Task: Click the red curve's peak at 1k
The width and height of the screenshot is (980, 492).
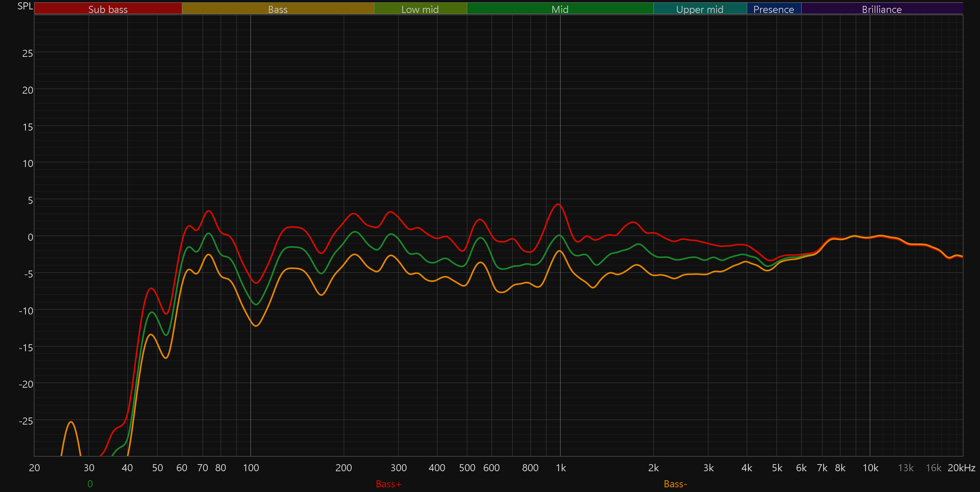Action: pyautogui.click(x=558, y=204)
